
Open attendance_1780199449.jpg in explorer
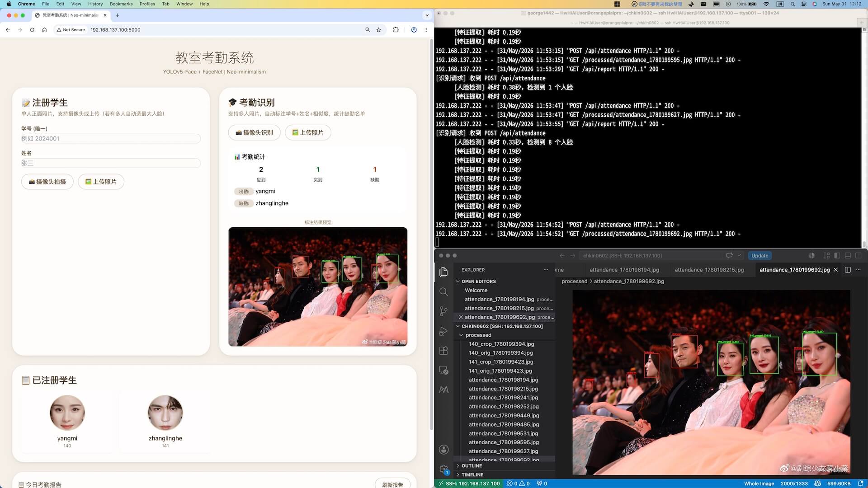click(504, 416)
